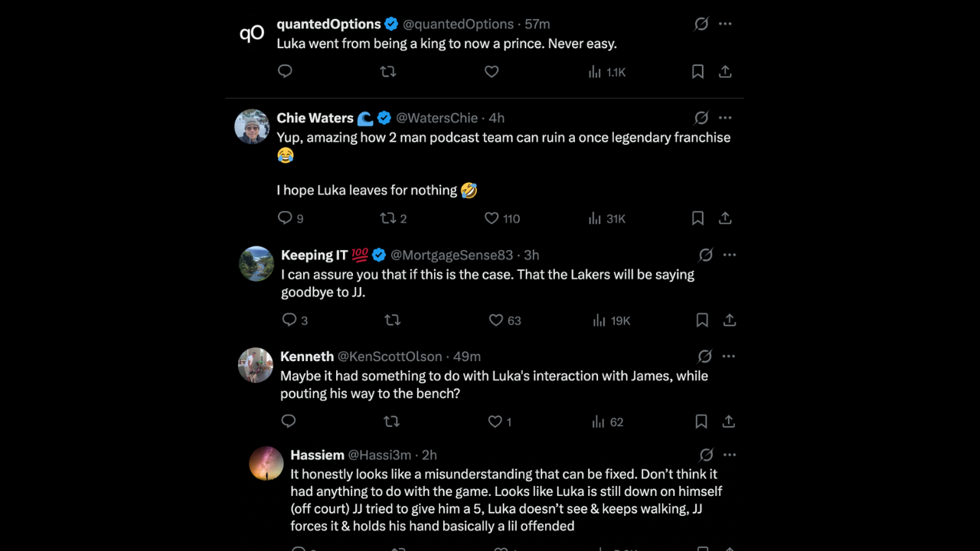Bookmark Keeping IT's reply about JJ
980x551 pixels.
click(x=702, y=320)
